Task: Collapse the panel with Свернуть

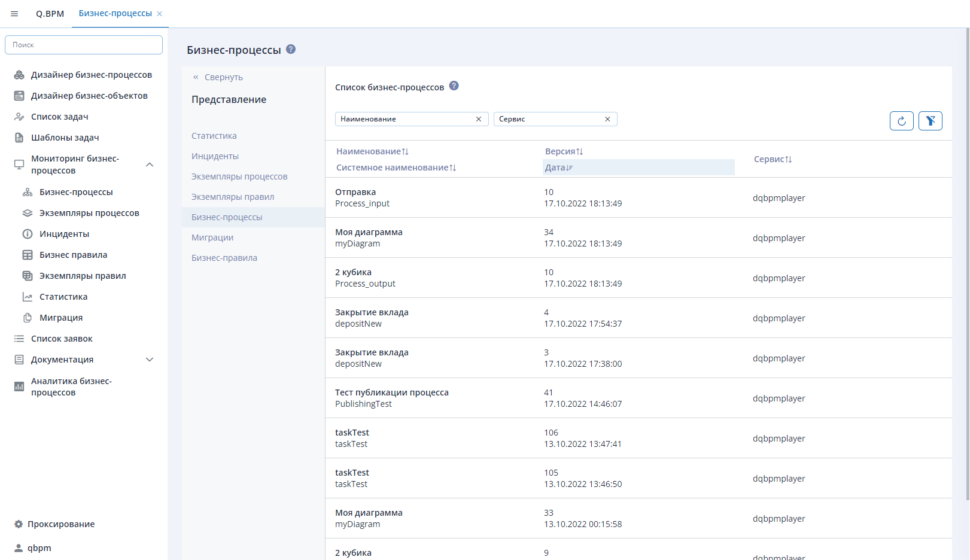Action: [x=218, y=77]
